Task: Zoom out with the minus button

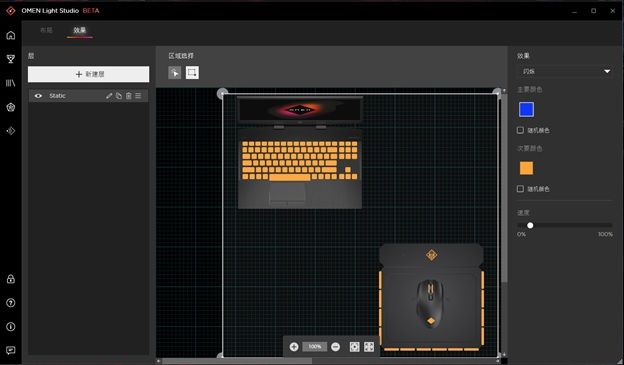Action: pos(335,347)
